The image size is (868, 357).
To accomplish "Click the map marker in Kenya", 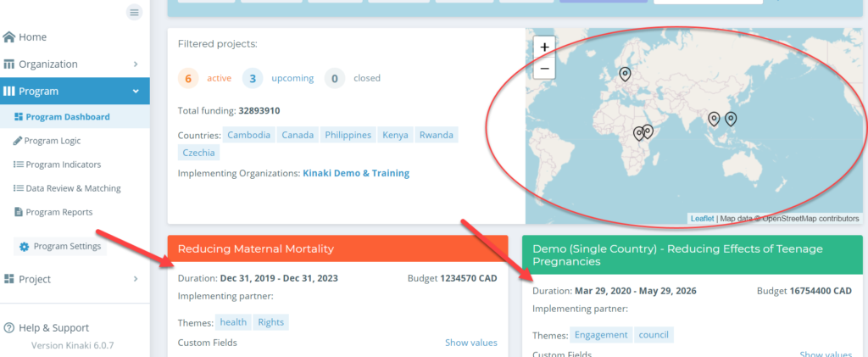I will pos(648,131).
